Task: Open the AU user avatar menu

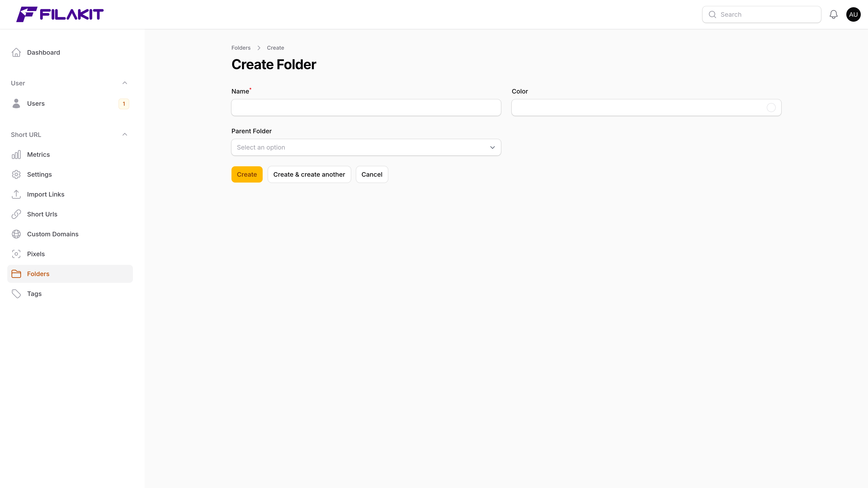Action: [853, 14]
